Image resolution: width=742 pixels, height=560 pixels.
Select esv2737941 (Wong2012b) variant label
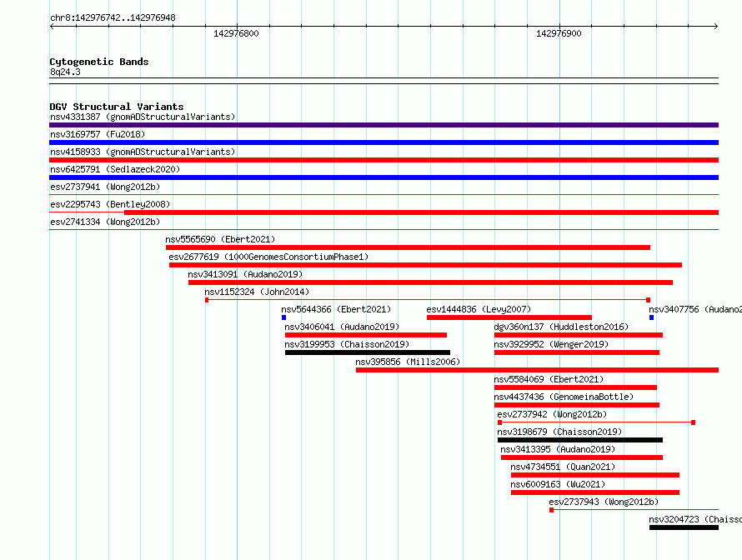click(105, 187)
